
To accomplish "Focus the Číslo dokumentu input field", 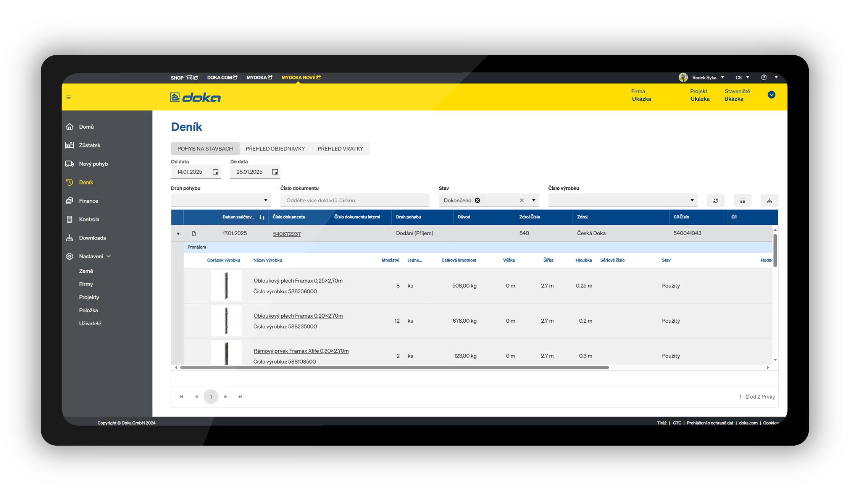I will click(355, 200).
